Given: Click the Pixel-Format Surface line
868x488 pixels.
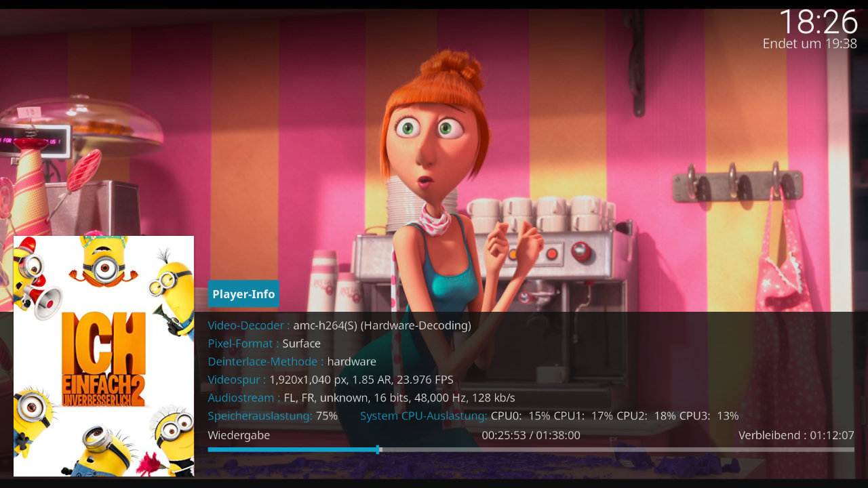Looking at the screenshot, I should (264, 344).
